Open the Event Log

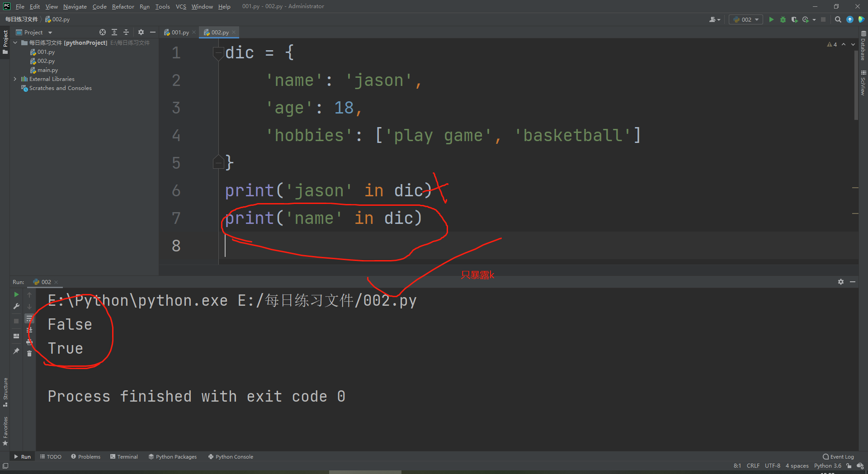tap(839, 457)
